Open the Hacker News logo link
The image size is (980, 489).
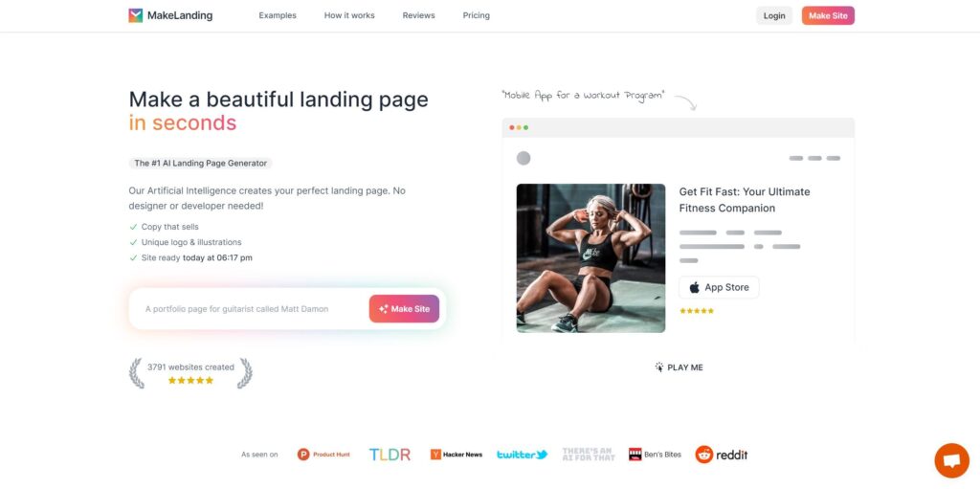point(457,455)
